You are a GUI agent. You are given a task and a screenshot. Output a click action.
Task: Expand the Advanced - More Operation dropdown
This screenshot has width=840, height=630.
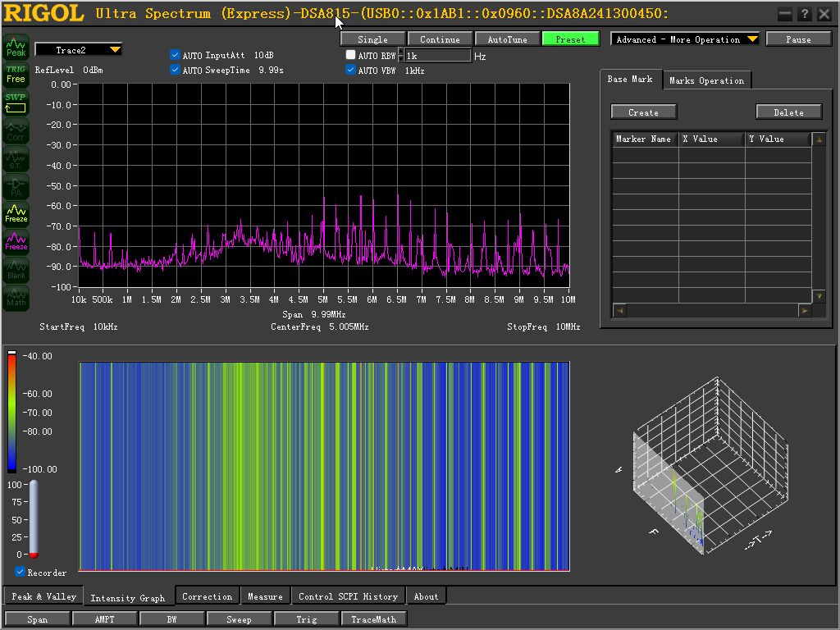click(x=685, y=39)
